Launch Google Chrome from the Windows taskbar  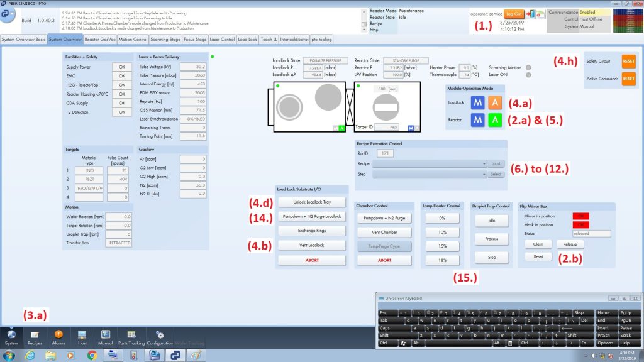(x=91, y=355)
